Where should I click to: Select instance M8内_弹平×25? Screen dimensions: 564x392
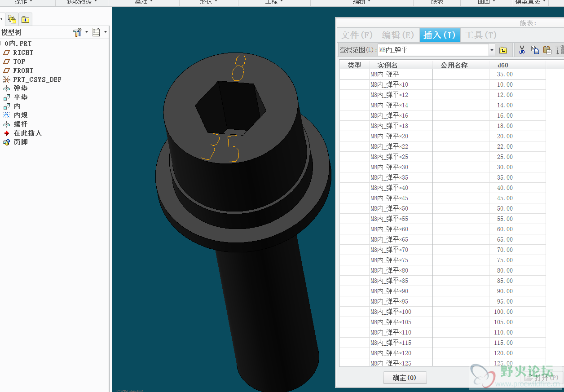tap(389, 157)
